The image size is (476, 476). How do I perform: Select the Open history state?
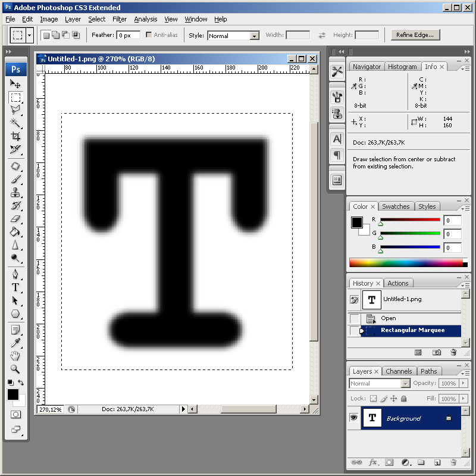tap(404, 318)
